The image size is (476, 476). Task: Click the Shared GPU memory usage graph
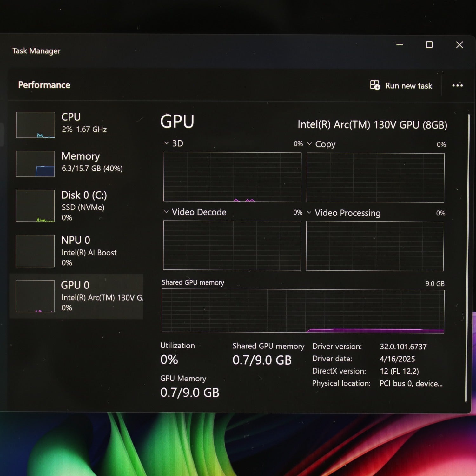(x=303, y=311)
